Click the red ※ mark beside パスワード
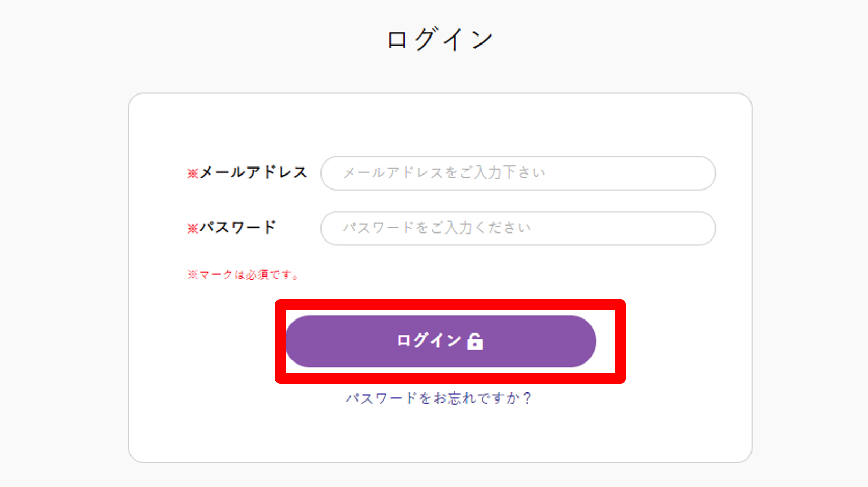868x487 pixels. (x=193, y=229)
